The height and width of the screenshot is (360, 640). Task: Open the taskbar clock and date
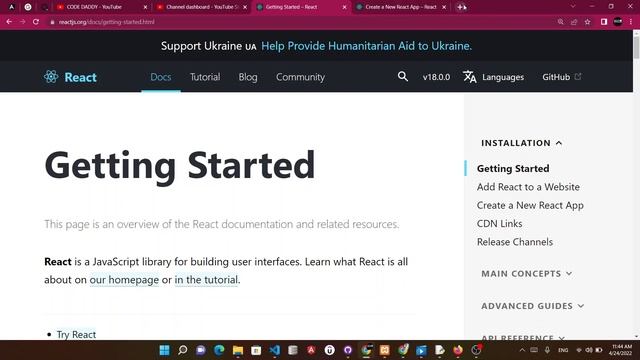621,350
